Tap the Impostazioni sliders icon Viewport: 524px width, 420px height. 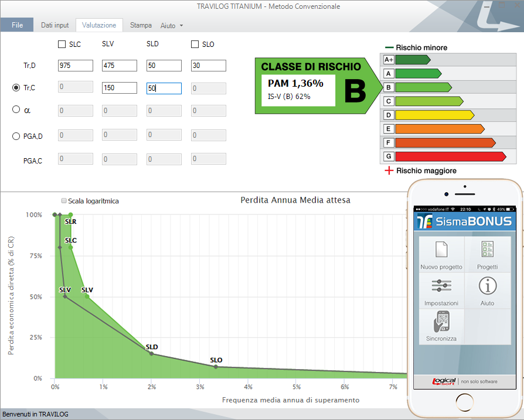point(441,287)
